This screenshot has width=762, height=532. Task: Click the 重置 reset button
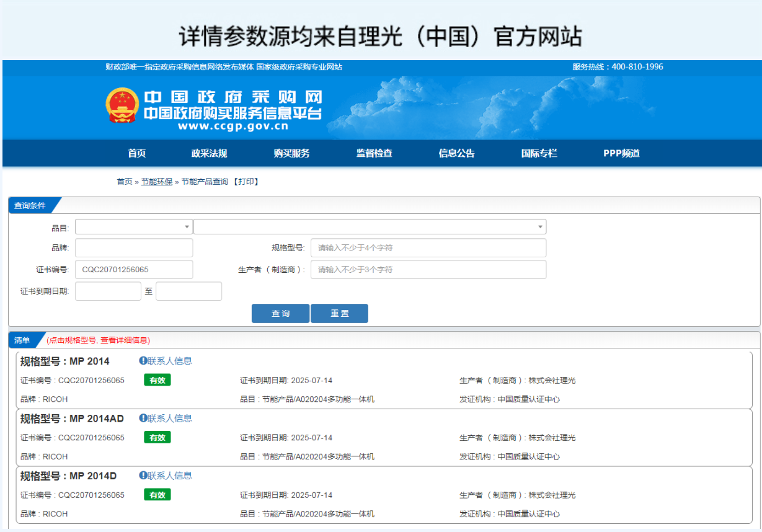[x=339, y=313]
